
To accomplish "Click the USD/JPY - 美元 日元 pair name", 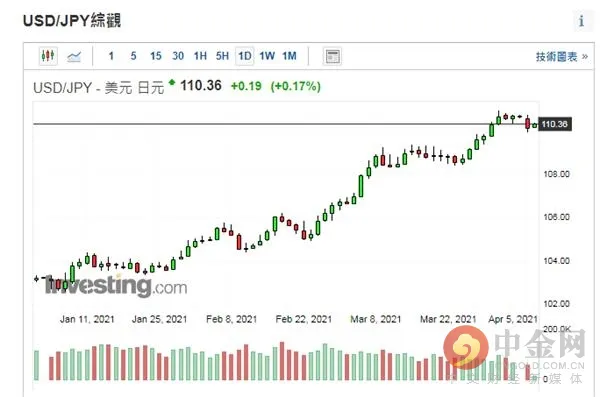I will click(98, 88).
